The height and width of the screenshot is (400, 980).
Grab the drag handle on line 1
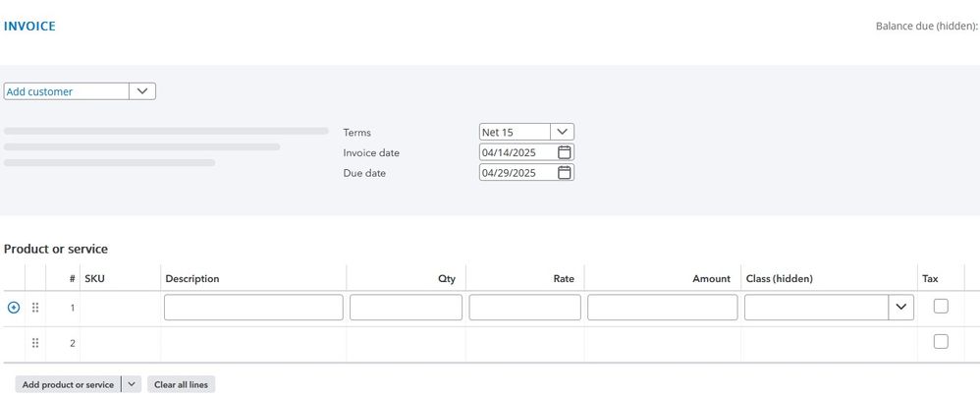pos(35,308)
